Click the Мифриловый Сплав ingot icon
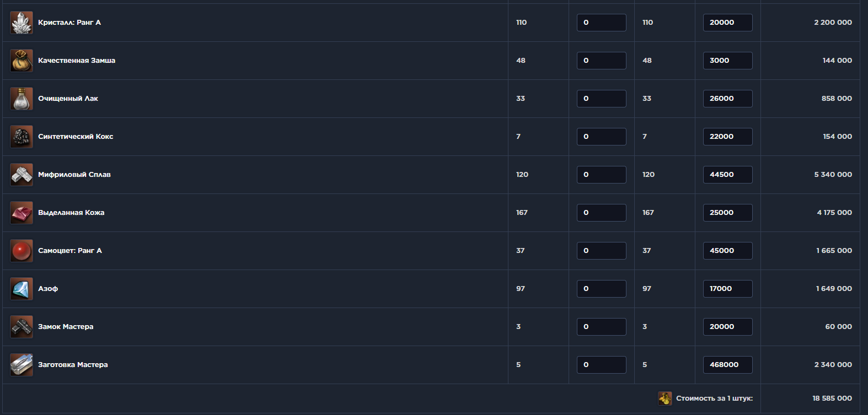 tap(22, 175)
